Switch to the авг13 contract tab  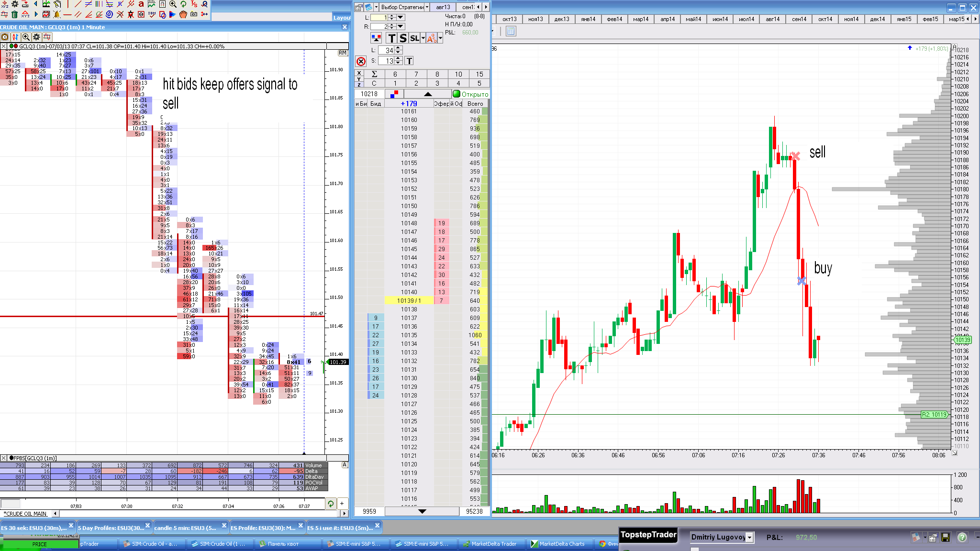click(x=443, y=7)
